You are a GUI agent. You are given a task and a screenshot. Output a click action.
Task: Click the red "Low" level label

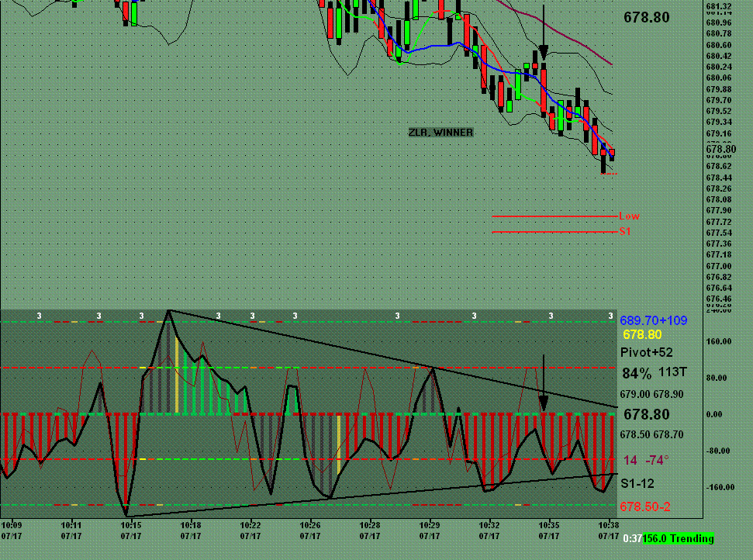point(629,216)
